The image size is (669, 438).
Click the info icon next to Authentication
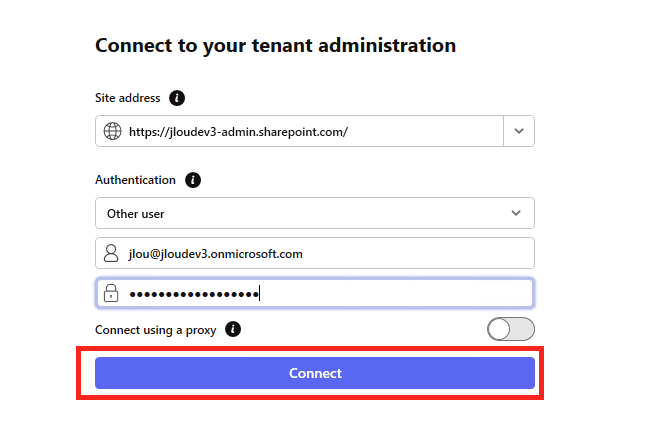coord(192,180)
